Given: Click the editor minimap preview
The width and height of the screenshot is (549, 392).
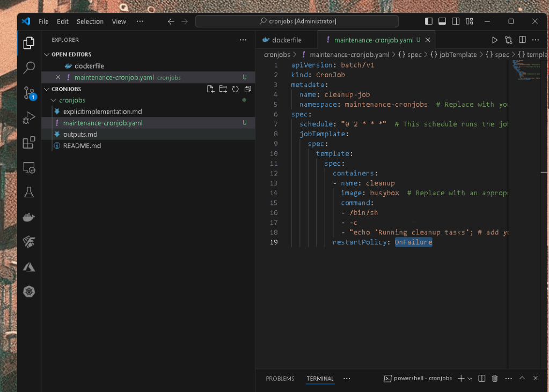Looking at the screenshot, I should point(526,69).
